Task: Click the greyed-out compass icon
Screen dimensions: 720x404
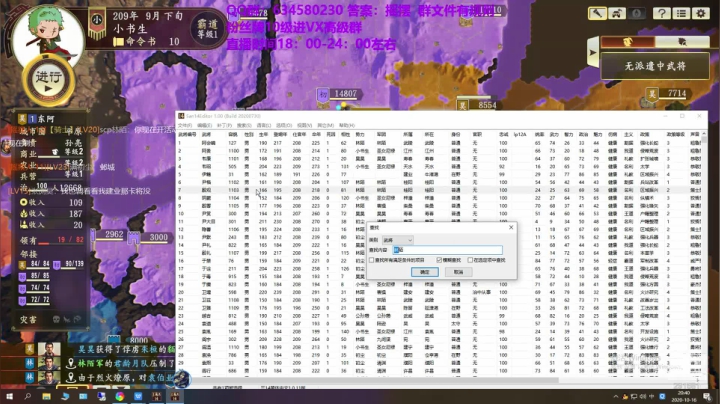Action: (x=636, y=13)
